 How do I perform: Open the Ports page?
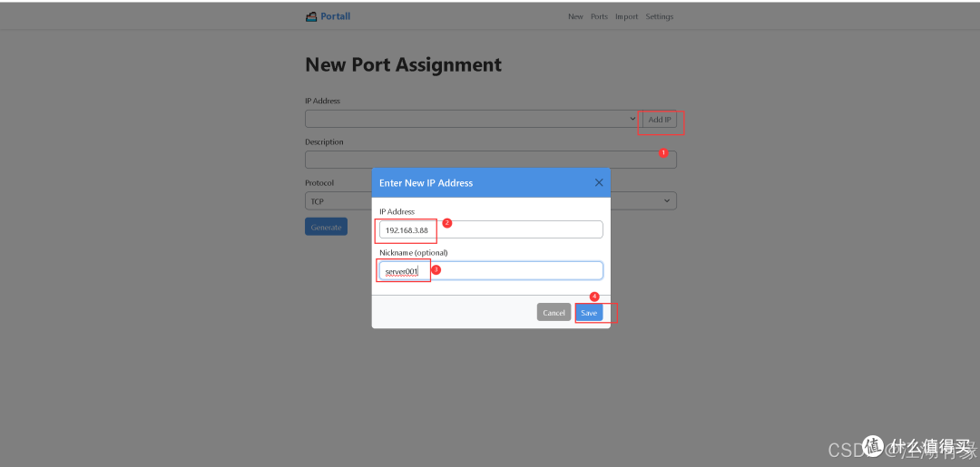point(600,17)
